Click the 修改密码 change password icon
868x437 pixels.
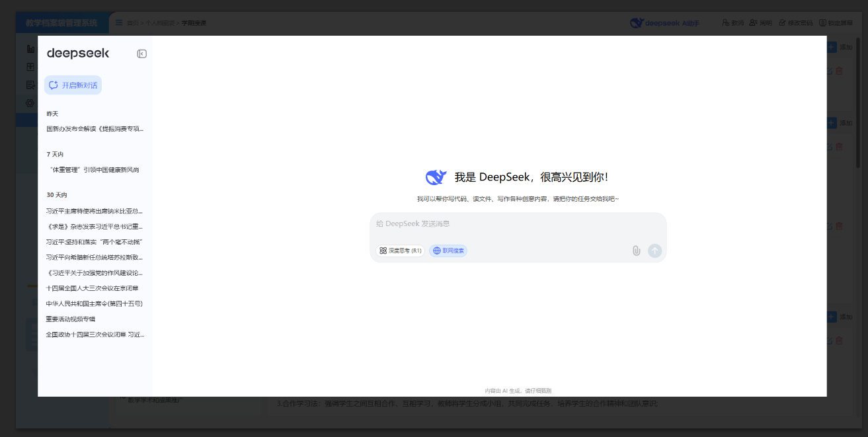click(x=783, y=23)
